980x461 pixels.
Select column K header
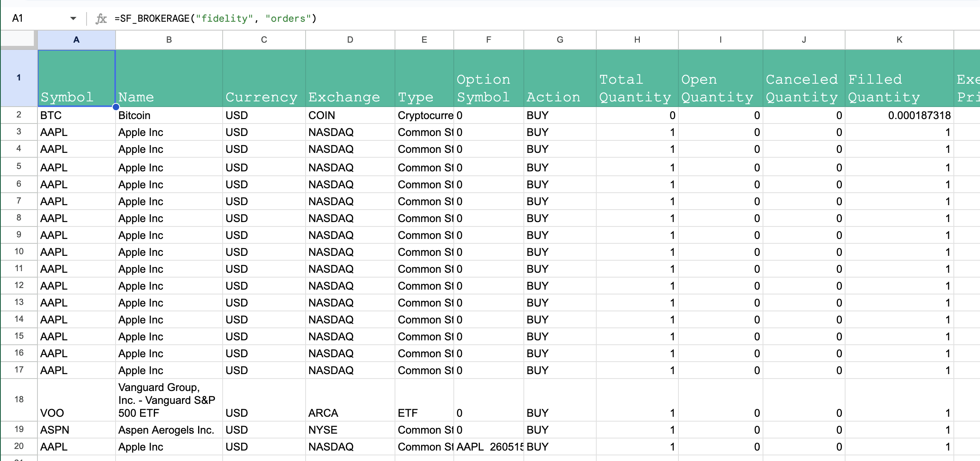899,40
